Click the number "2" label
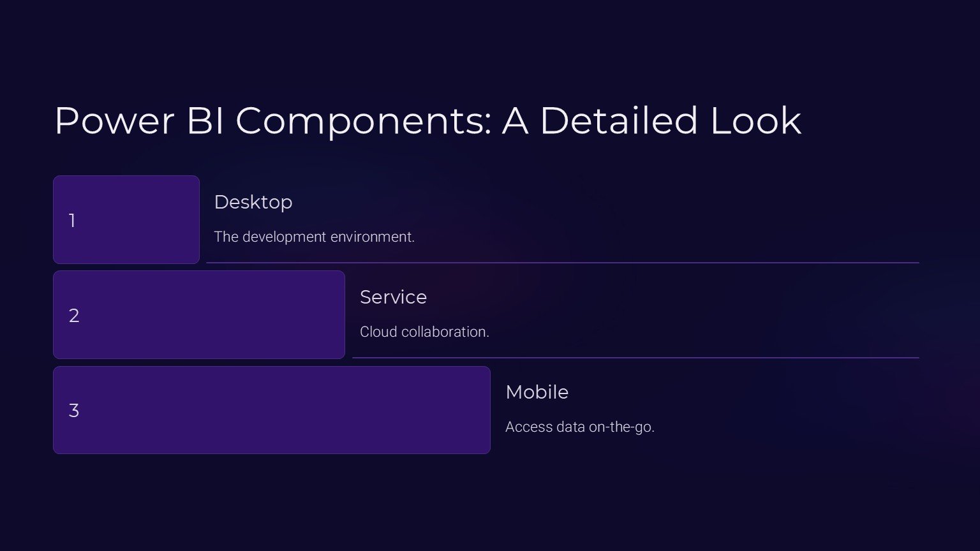This screenshot has width=980, height=551. click(x=74, y=316)
